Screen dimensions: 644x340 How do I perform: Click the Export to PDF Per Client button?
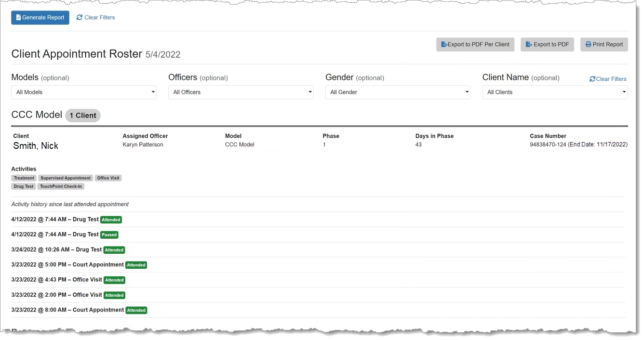coord(475,44)
